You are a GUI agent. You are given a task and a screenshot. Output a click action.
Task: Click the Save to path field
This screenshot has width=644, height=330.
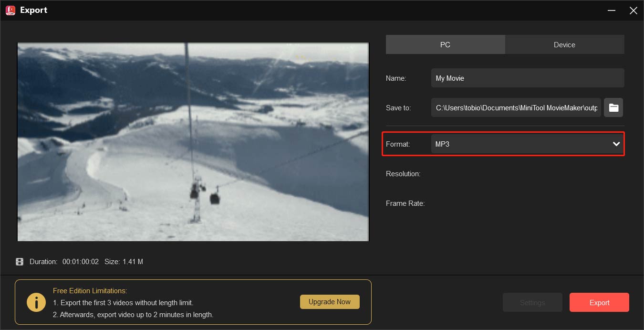pyautogui.click(x=516, y=107)
